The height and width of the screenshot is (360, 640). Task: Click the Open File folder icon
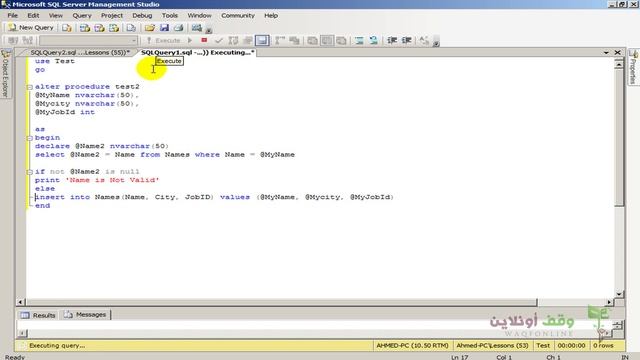click(149, 28)
